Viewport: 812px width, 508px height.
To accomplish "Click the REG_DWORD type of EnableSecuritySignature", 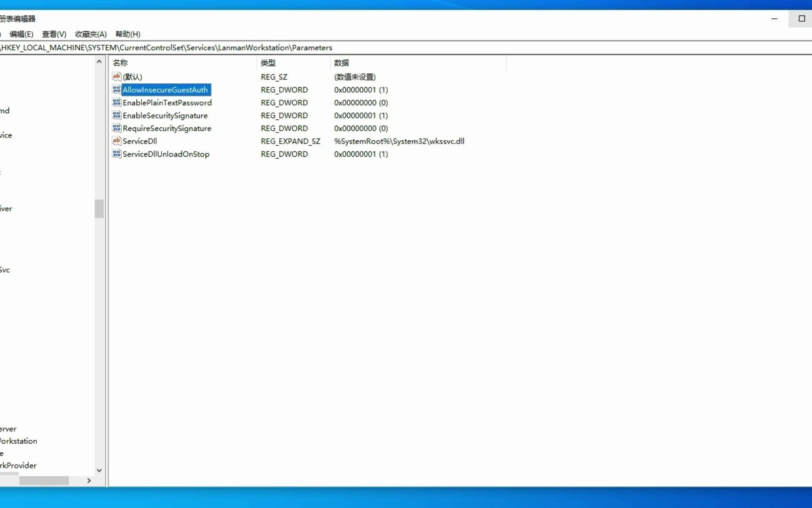I will click(284, 116).
